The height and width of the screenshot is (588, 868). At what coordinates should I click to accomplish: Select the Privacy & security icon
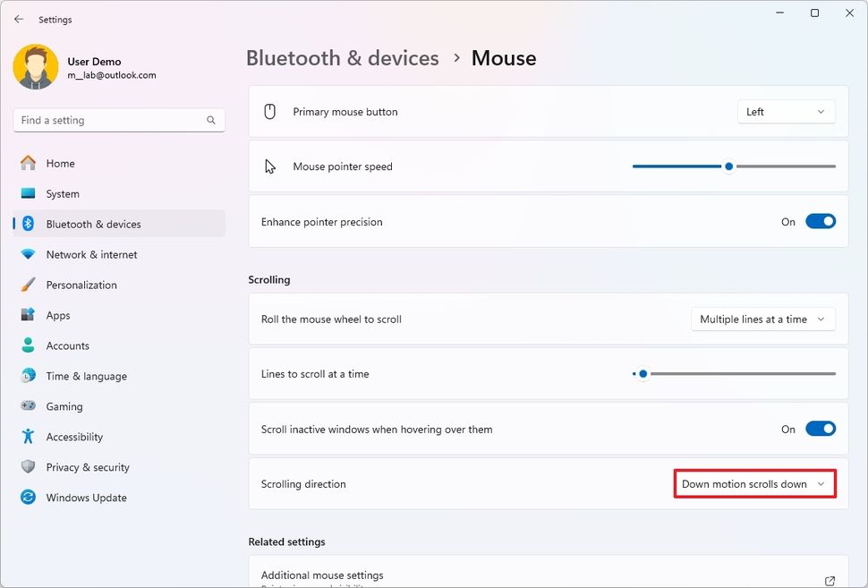[30, 467]
